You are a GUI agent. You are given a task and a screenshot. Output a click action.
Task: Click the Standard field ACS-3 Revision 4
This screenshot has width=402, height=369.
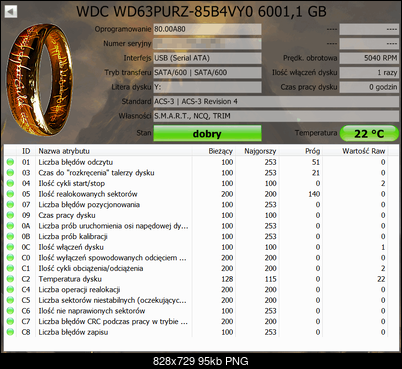tap(276, 102)
